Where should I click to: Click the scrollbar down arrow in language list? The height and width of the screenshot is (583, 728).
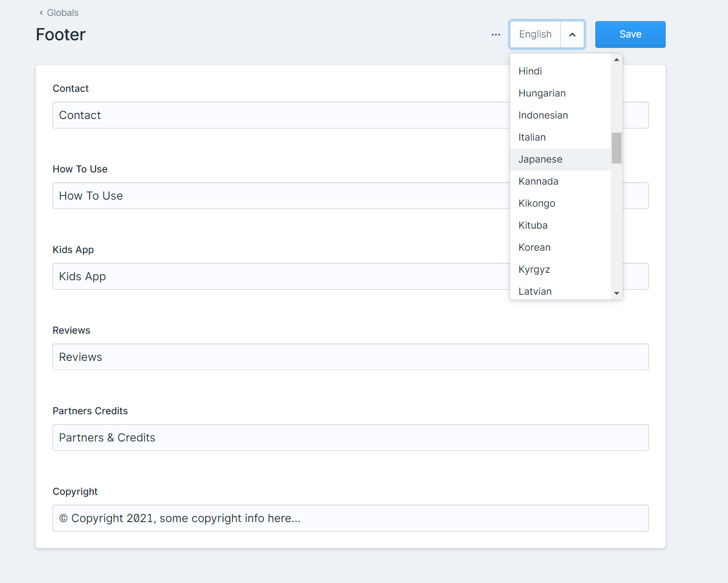click(616, 293)
